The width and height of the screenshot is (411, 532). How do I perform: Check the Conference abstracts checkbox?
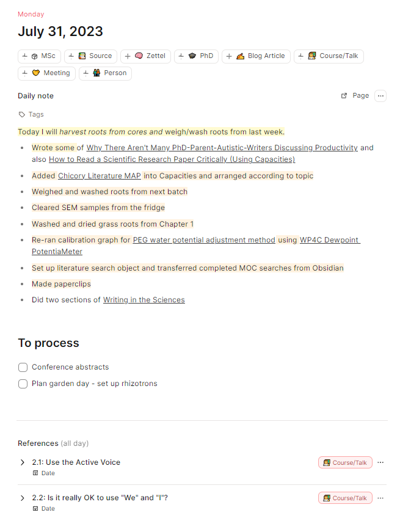pos(23,367)
